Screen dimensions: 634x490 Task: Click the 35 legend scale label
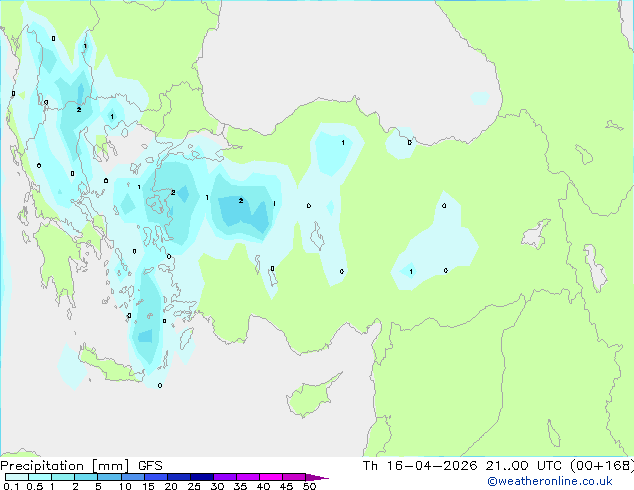(x=240, y=486)
